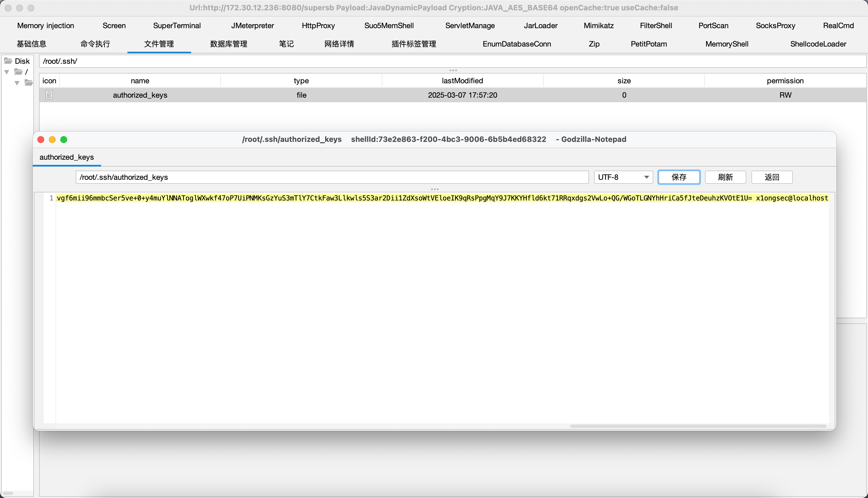Select the PortScan tab
This screenshot has width=868, height=498.
pyautogui.click(x=713, y=26)
